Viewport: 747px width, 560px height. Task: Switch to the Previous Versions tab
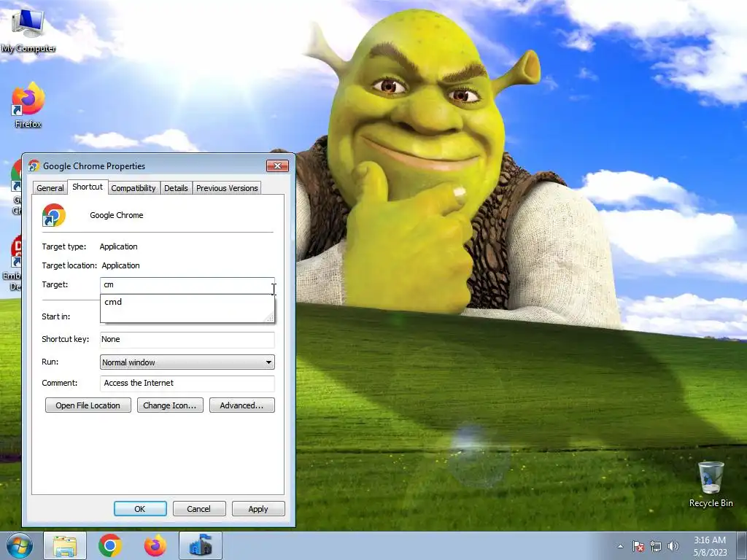point(227,188)
